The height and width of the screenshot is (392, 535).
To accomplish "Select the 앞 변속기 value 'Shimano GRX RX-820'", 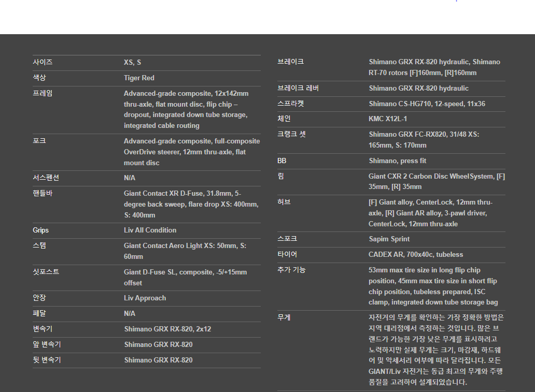I will pos(158,345).
